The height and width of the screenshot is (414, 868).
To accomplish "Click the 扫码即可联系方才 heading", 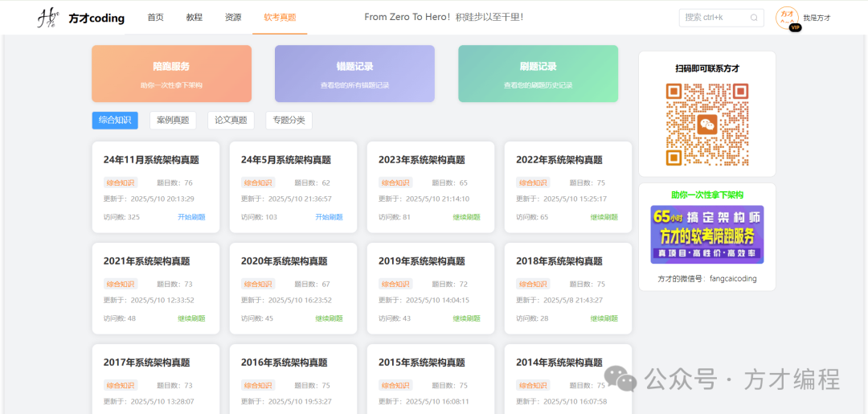I will point(707,68).
